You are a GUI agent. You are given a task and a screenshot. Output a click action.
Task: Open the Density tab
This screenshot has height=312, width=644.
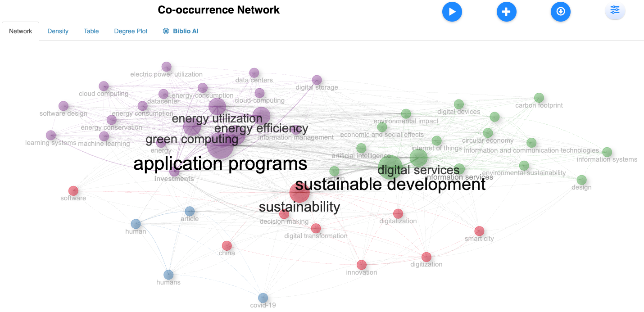click(58, 31)
